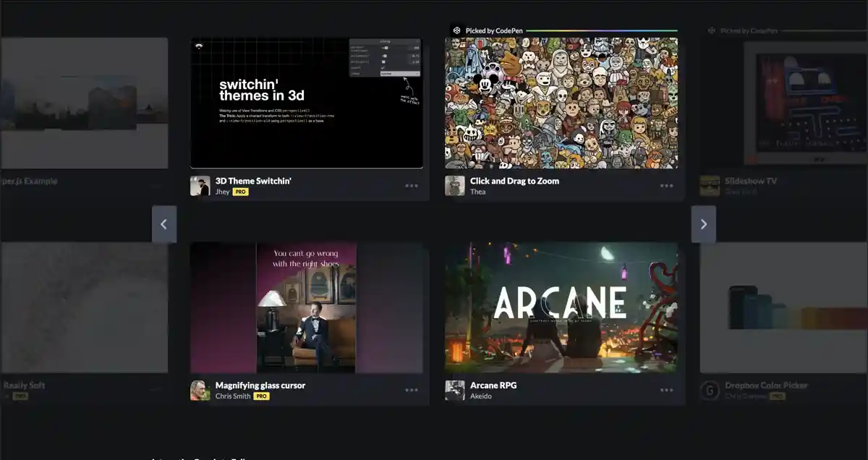Viewport: 868px width, 460px height.
Task: Click the PRO badge next to Chris Smith
Action: coord(261,396)
